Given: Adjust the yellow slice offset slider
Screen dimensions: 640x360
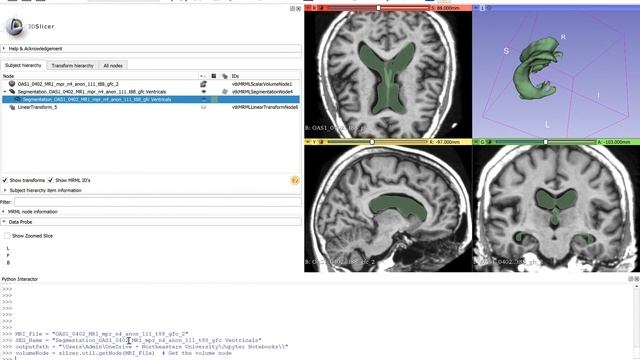Looking at the screenshot, I should click(372, 142).
